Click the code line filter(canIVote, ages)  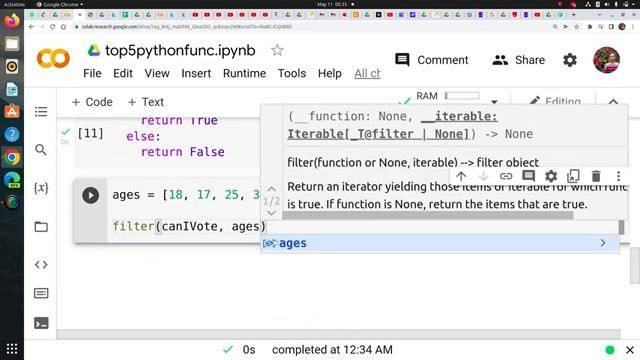189,227
